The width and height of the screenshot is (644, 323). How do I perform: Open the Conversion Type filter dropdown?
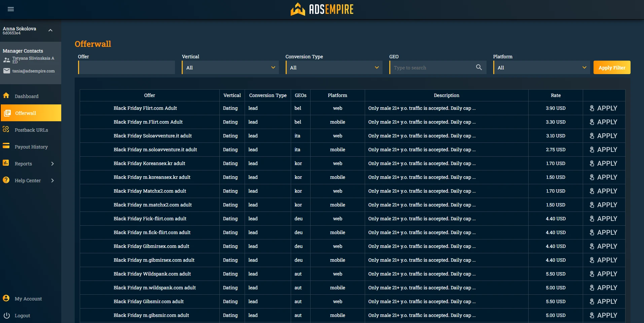(334, 67)
